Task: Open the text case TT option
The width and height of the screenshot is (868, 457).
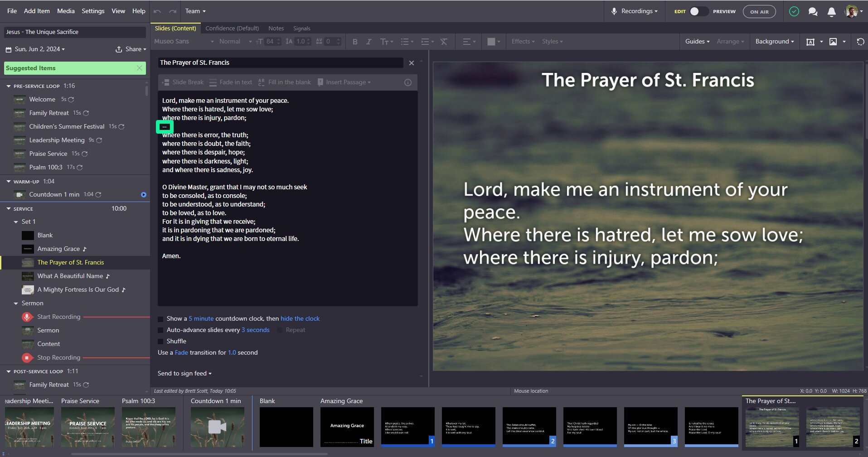Action: (x=386, y=42)
